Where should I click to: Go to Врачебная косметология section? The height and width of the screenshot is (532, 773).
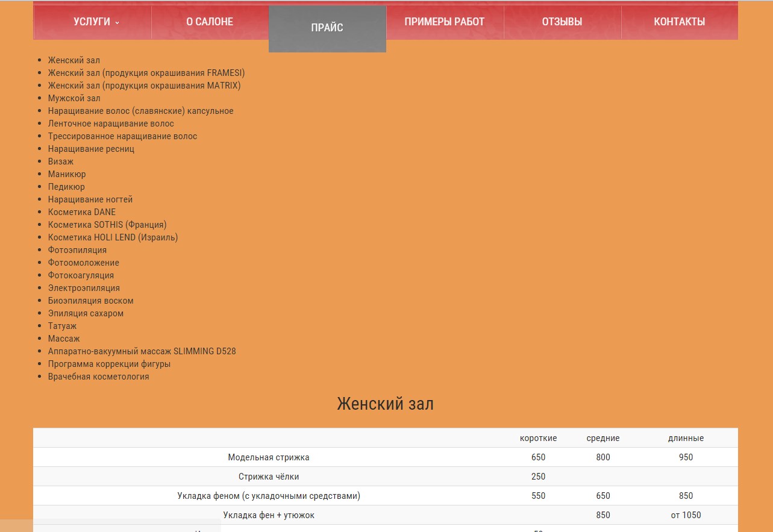98,377
